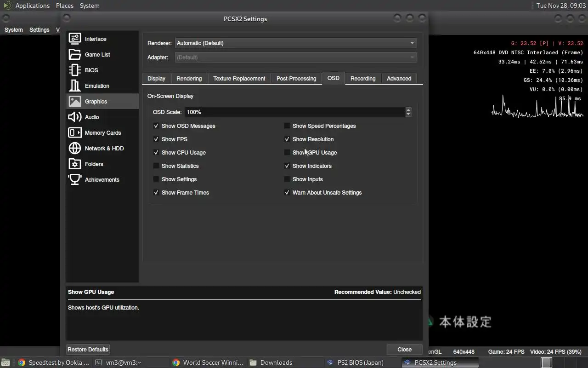Enable Show Inputs checkbox
The height and width of the screenshot is (368, 588).
point(287,179)
